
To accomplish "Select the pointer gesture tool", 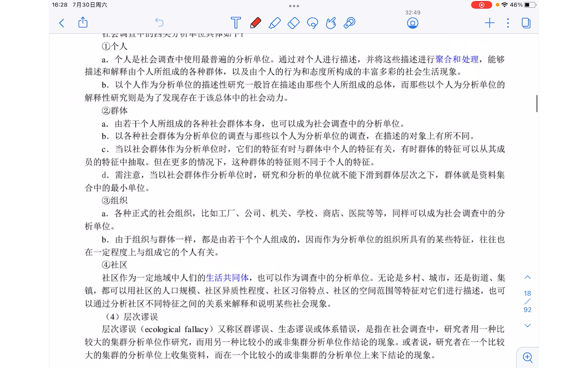I will tap(330, 23).
